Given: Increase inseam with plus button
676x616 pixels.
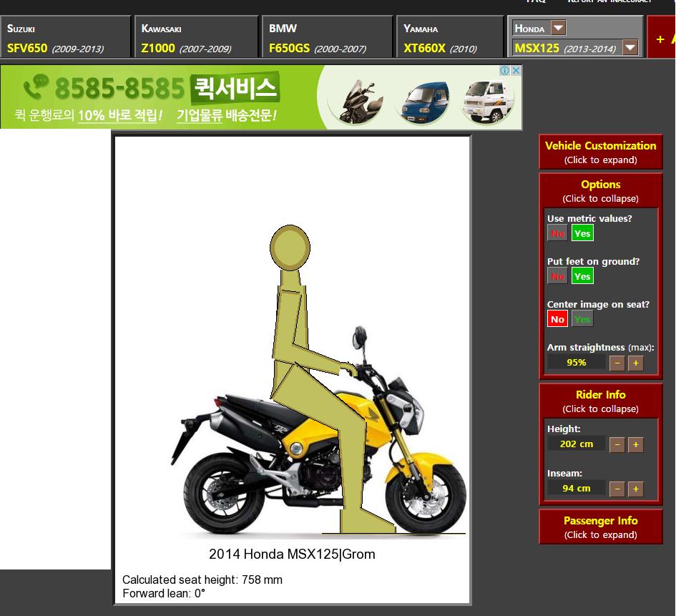Looking at the screenshot, I should pyautogui.click(x=635, y=489).
